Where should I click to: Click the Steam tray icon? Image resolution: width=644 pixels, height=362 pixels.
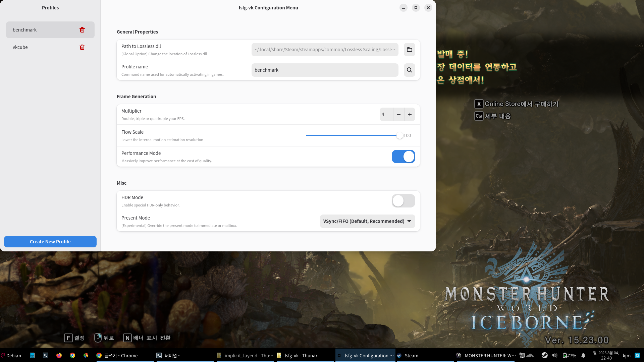click(x=544, y=355)
